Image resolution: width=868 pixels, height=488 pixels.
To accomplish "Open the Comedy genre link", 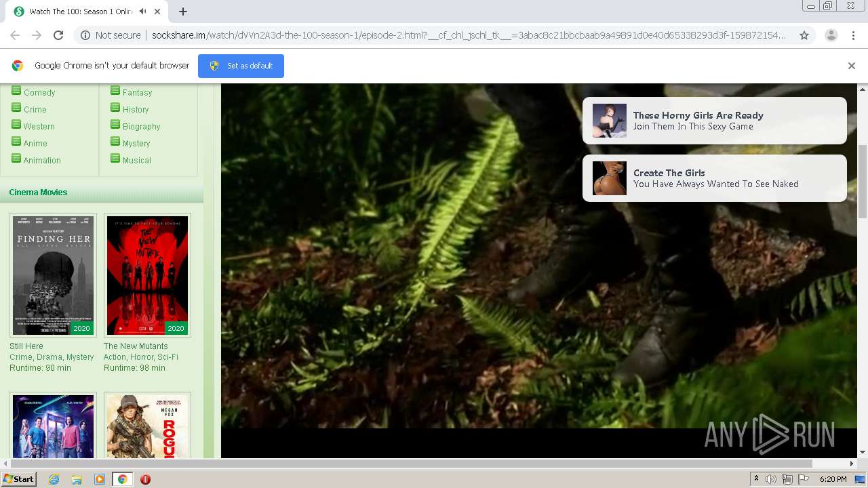I will (x=39, y=93).
